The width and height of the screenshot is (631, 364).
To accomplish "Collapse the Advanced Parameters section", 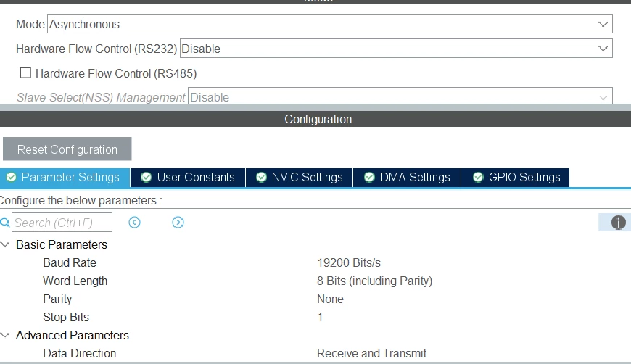I will tap(5, 335).
